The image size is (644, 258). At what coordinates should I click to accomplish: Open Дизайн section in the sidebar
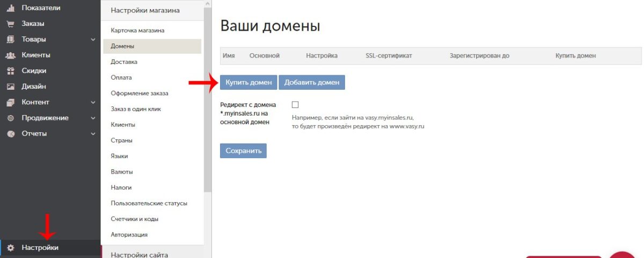pyautogui.click(x=34, y=86)
